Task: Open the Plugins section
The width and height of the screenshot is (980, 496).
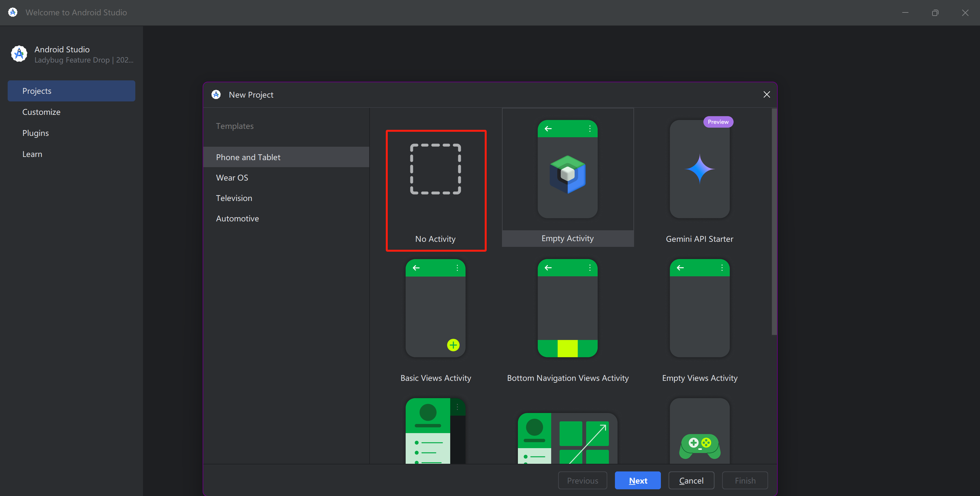Action: 71,133
